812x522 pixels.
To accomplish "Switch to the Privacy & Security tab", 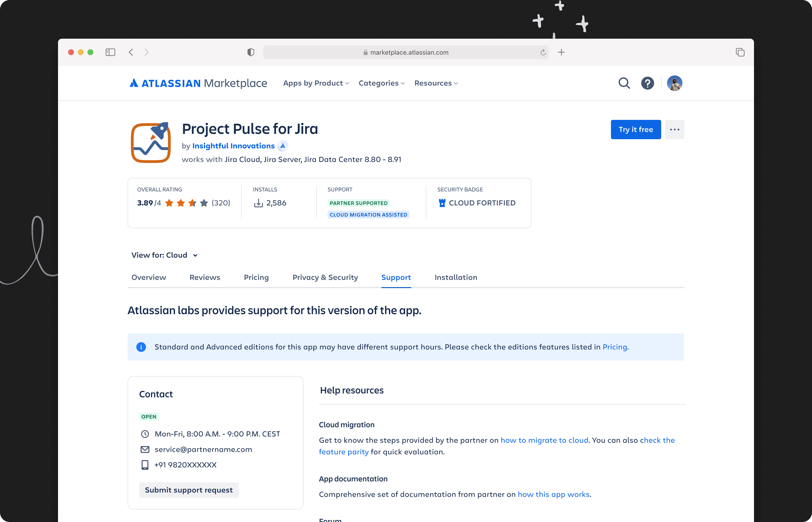I will (325, 277).
